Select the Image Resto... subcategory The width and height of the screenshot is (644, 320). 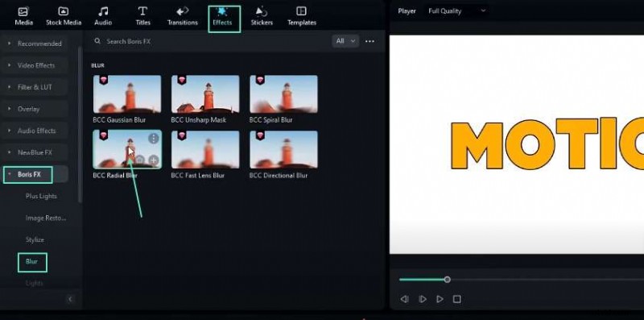click(x=46, y=218)
